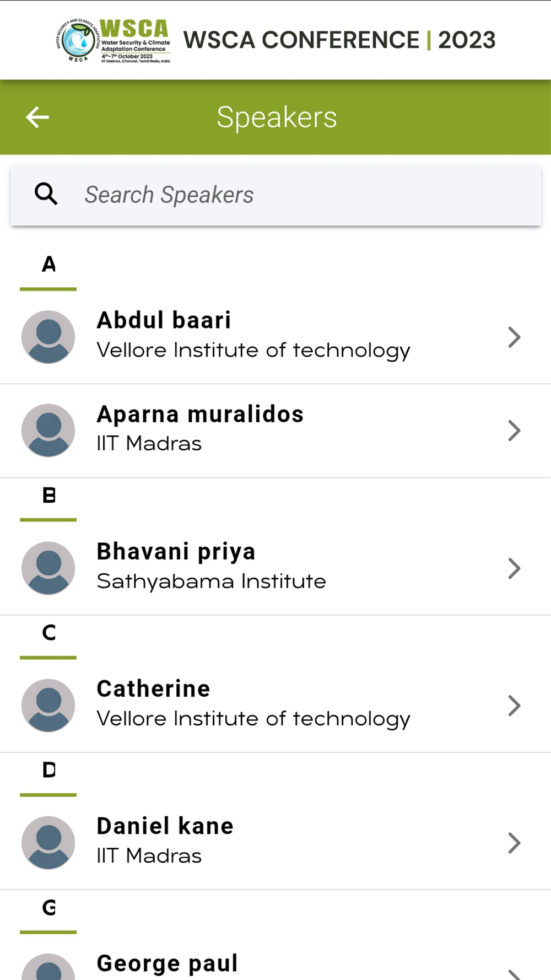Viewport: 551px width, 980px height.
Task: Select Abdul baari's profile avatar
Action: click(48, 337)
